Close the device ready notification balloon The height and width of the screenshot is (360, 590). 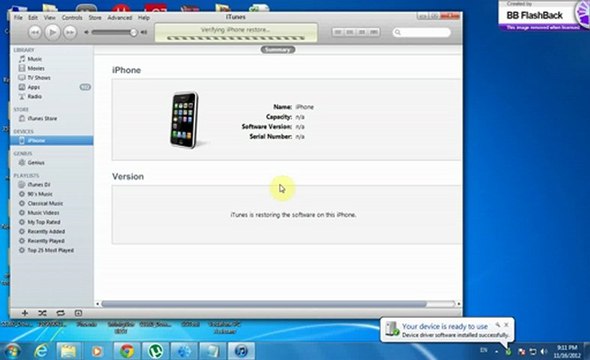pyautogui.click(x=506, y=324)
